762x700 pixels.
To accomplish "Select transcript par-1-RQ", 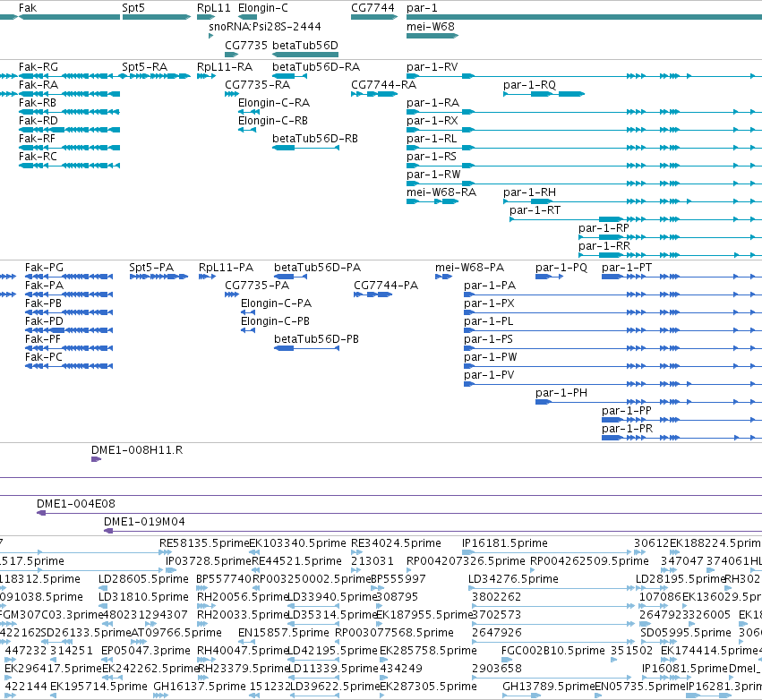I will click(530, 85).
